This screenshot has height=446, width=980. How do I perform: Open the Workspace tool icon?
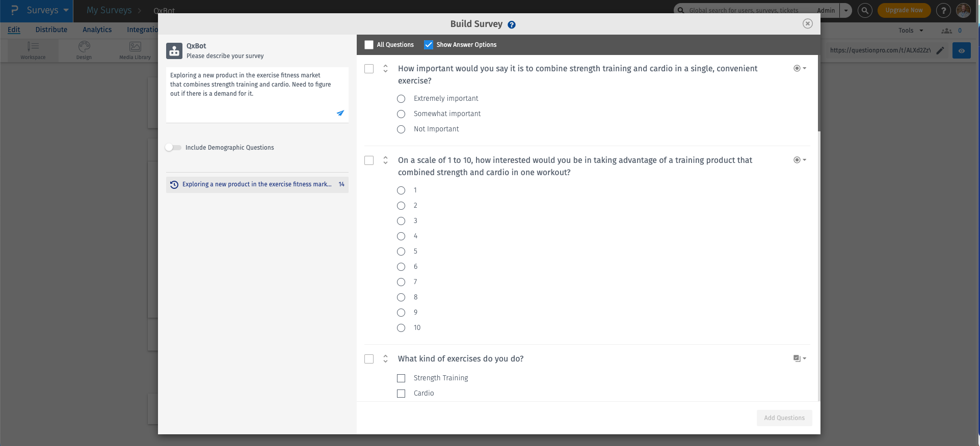[x=33, y=50]
